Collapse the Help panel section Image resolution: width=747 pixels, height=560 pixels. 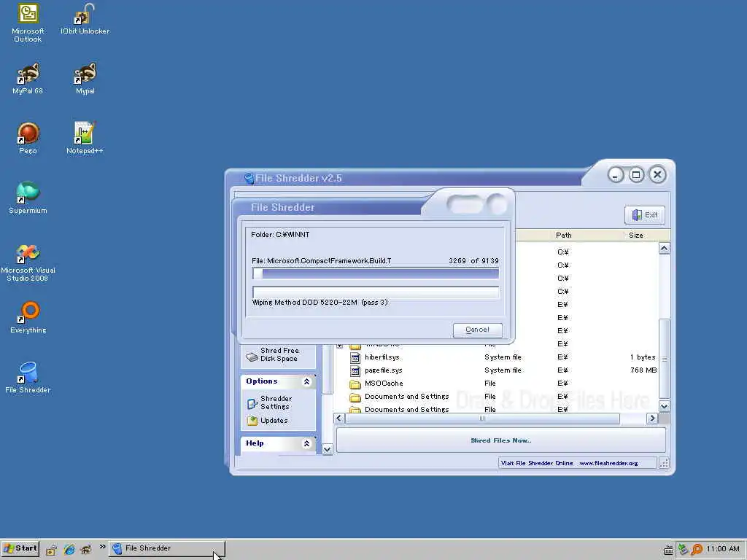(x=307, y=443)
